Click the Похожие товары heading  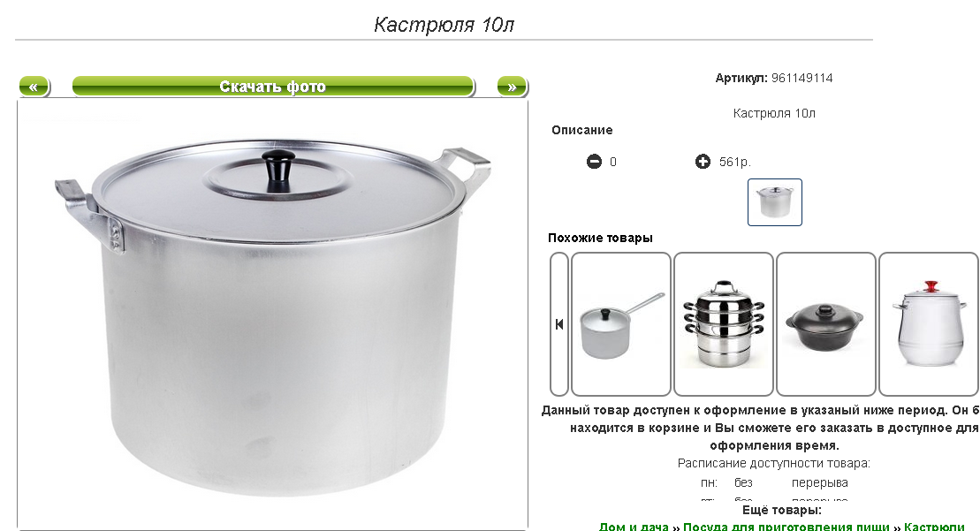click(600, 238)
